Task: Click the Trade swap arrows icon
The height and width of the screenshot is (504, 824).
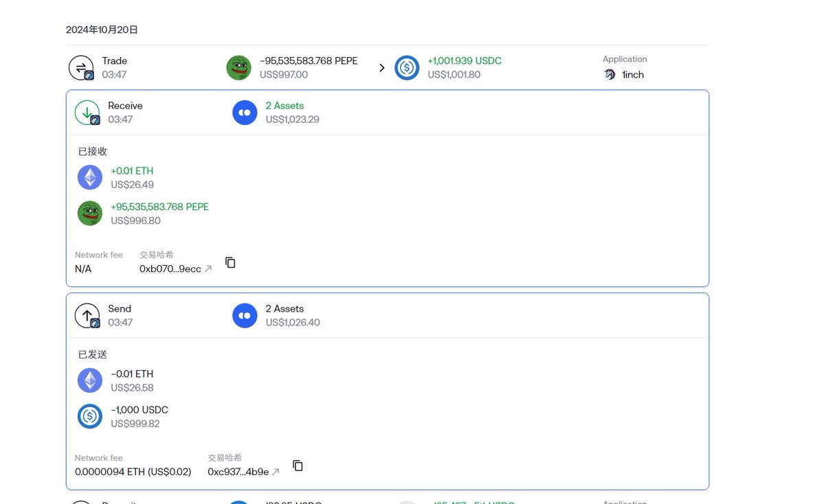Action: tap(80, 67)
